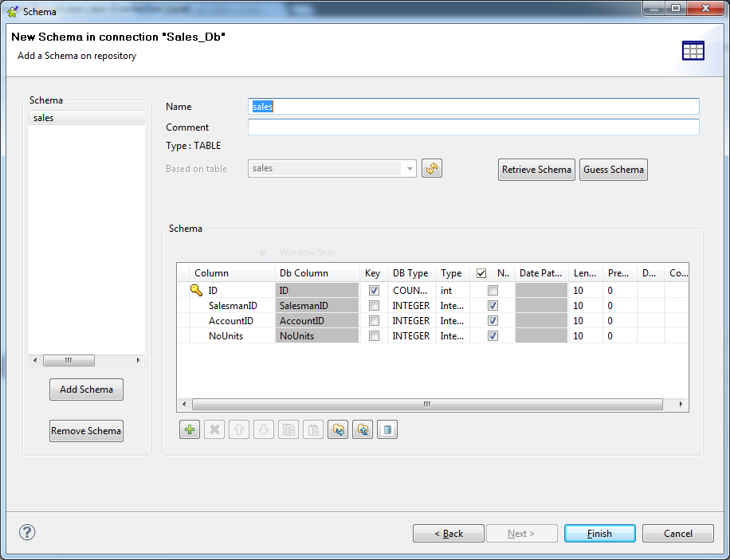This screenshot has height=560, width=730.
Task: Select the SalesmanID column name cell
Action: [x=233, y=306]
